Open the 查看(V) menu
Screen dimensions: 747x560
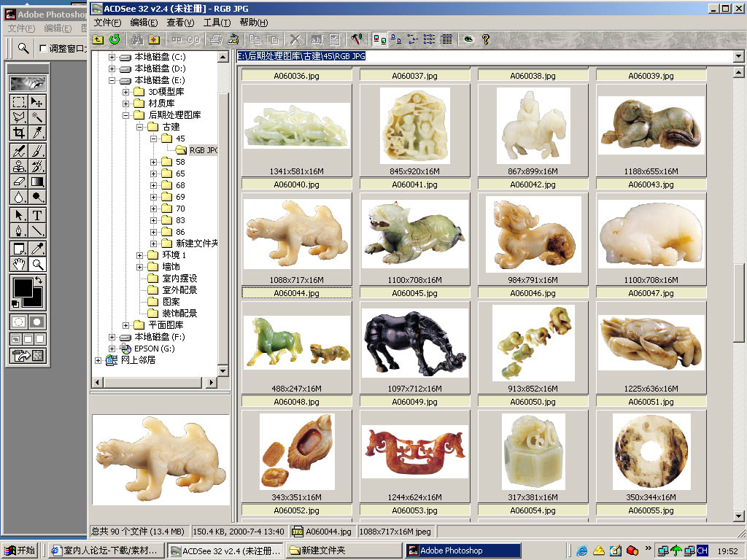click(x=180, y=23)
